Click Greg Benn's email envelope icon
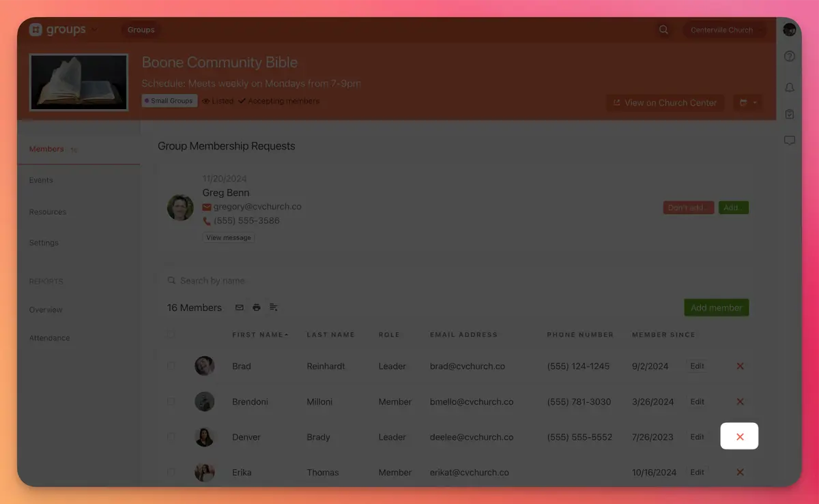This screenshot has height=504, width=819. (207, 207)
